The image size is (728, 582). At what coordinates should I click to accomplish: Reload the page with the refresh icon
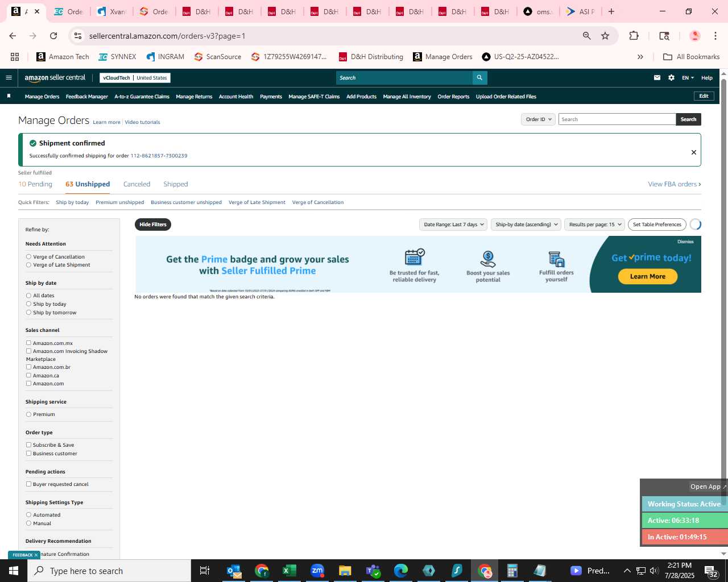click(53, 36)
